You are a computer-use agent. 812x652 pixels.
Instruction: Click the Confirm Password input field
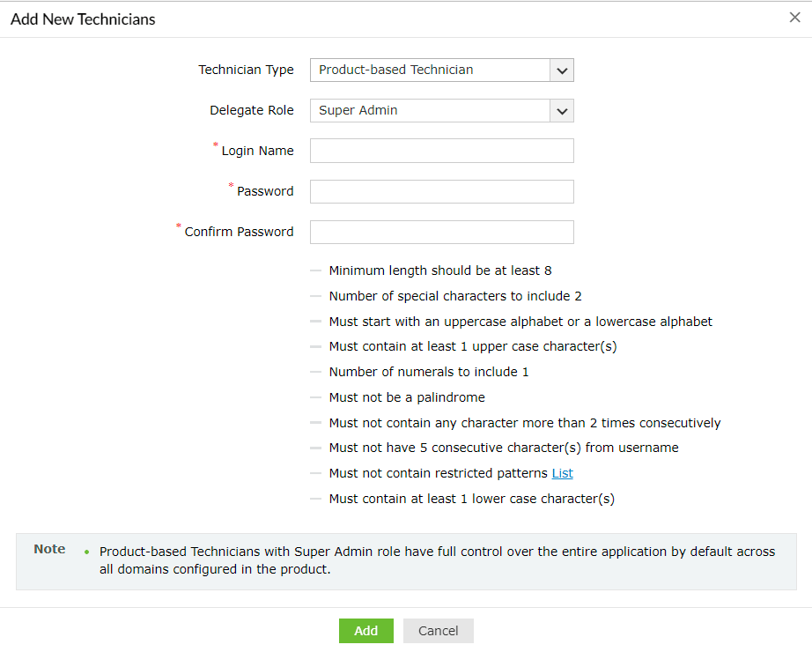coord(440,232)
